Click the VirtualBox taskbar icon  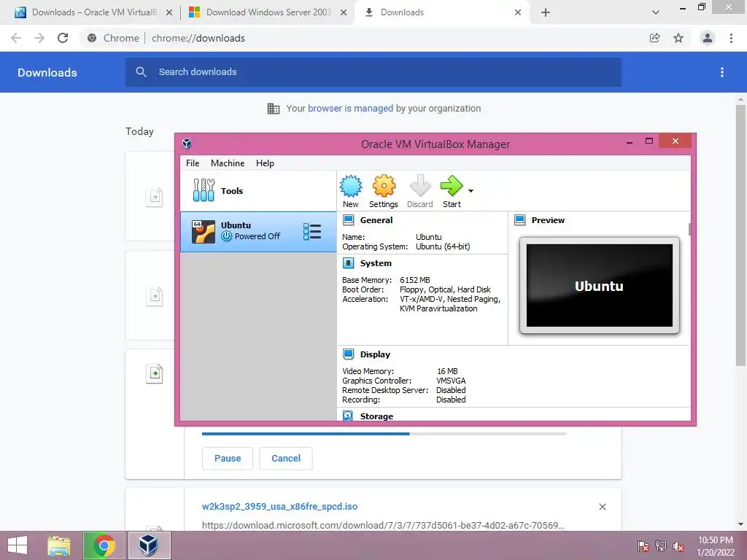(x=149, y=545)
